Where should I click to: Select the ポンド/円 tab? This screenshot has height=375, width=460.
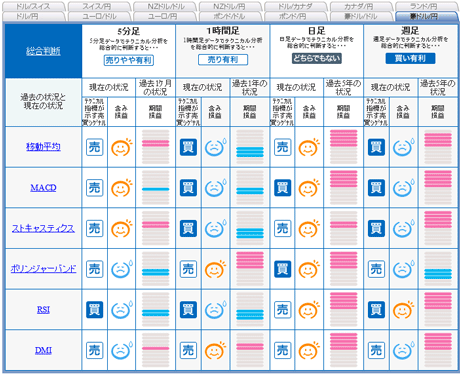click(x=295, y=16)
